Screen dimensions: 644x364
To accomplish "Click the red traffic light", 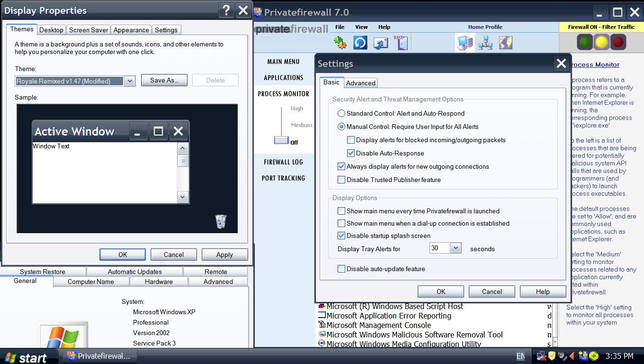I will (617, 42).
